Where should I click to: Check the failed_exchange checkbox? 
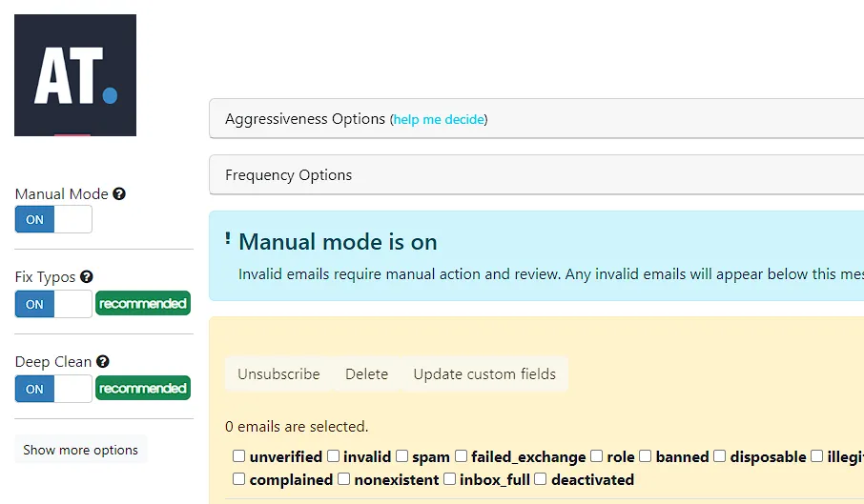click(x=461, y=456)
